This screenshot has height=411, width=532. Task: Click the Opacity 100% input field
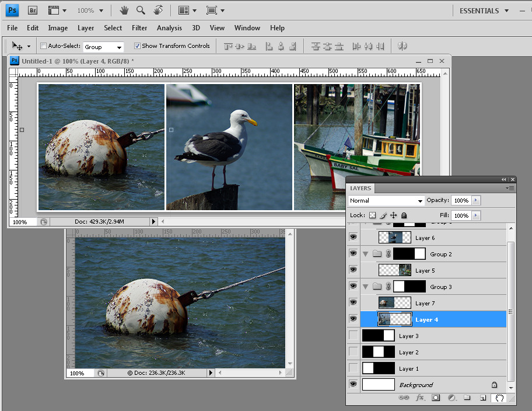461,200
